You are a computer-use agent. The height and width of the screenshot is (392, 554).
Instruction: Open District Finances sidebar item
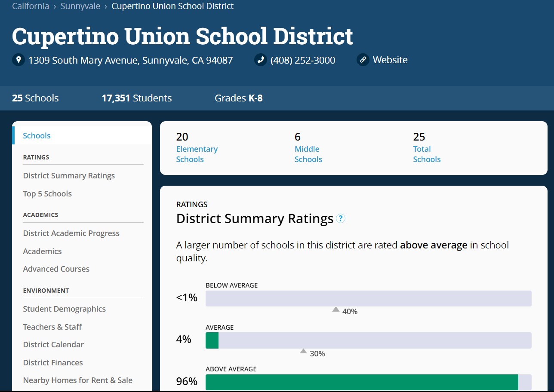point(53,363)
